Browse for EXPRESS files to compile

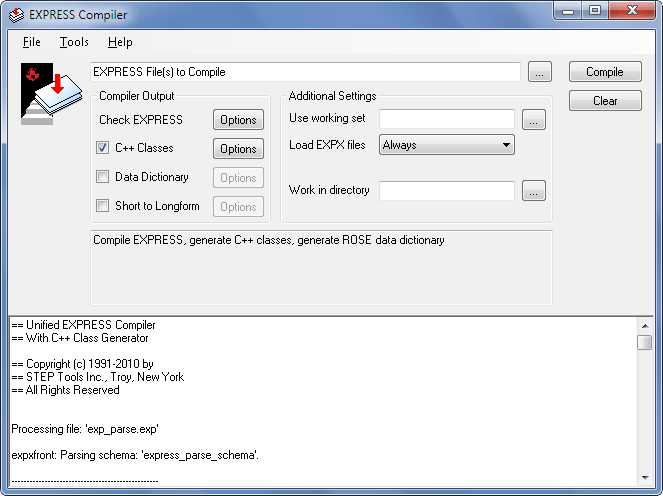540,72
